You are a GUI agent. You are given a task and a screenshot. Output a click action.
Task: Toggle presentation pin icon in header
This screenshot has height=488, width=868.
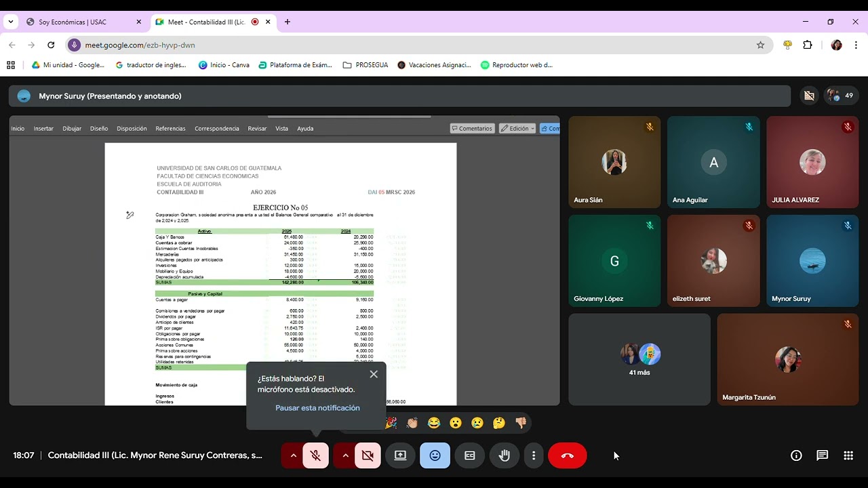(x=809, y=96)
